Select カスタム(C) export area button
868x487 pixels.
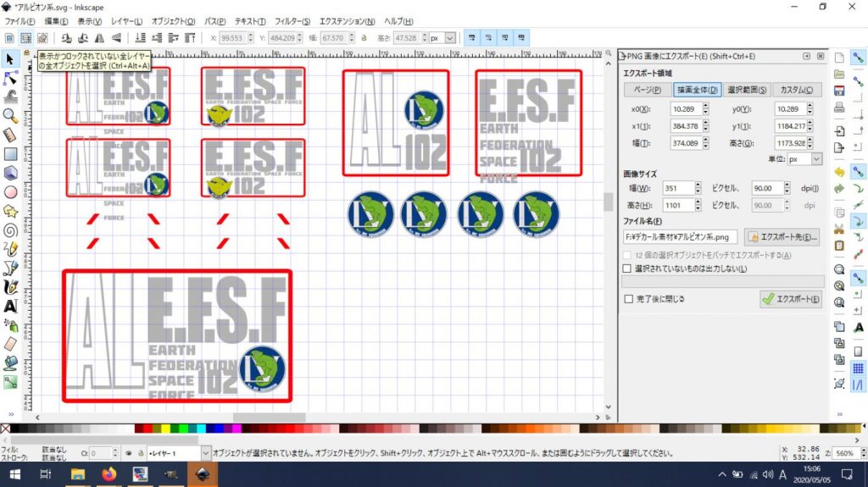[797, 90]
